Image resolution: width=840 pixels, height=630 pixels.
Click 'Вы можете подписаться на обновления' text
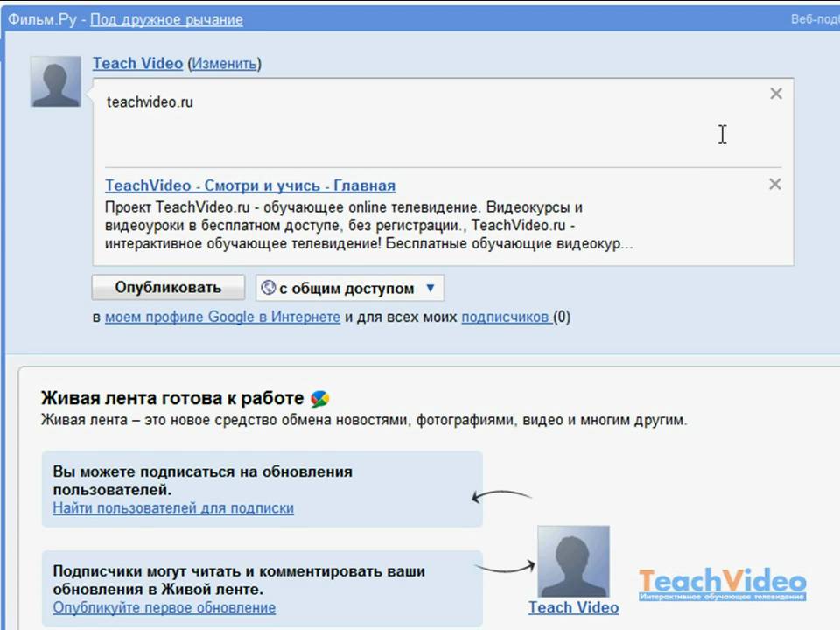pos(202,480)
